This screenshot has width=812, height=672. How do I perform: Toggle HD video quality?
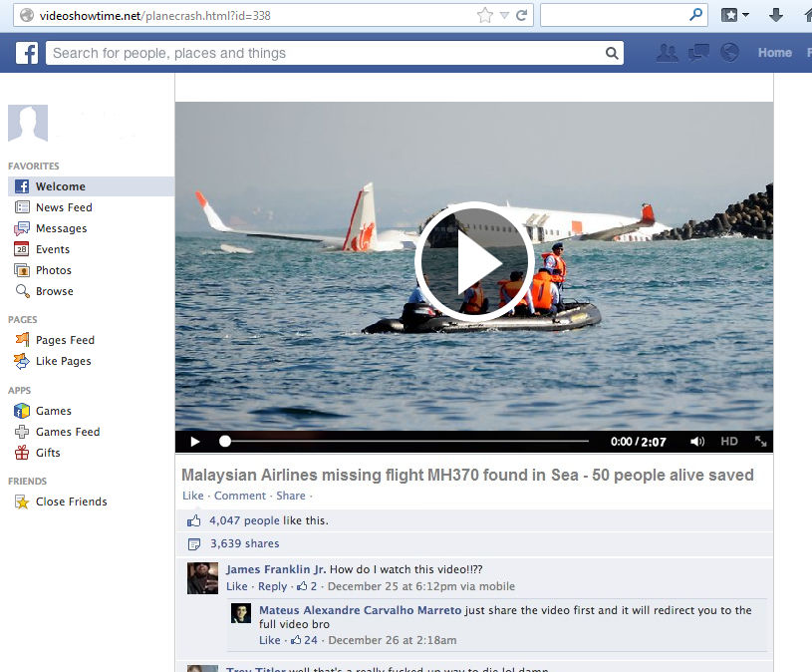pos(729,442)
